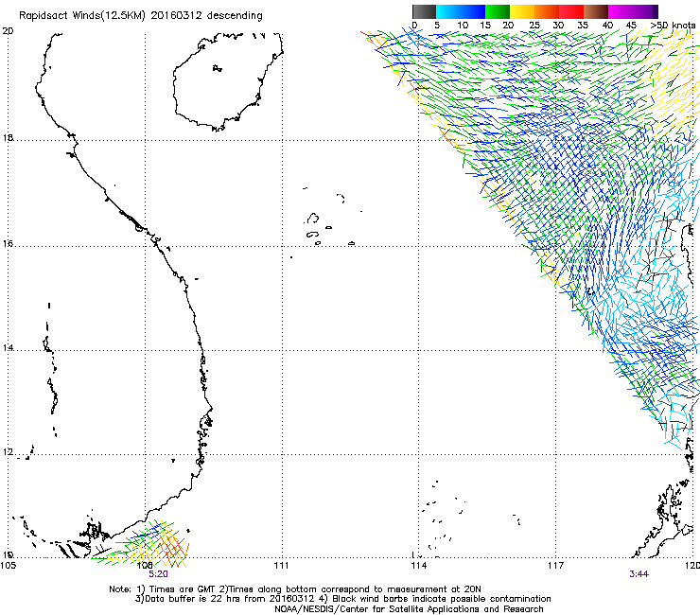The image size is (700, 615).
Task: Click the '14' latitude axis label
Action: [8, 347]
